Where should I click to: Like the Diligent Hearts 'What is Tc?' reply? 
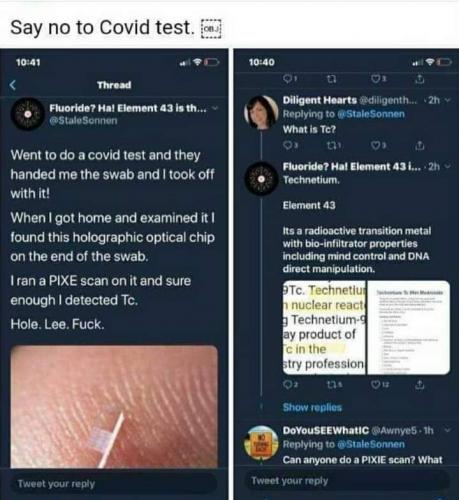[377, 145]
